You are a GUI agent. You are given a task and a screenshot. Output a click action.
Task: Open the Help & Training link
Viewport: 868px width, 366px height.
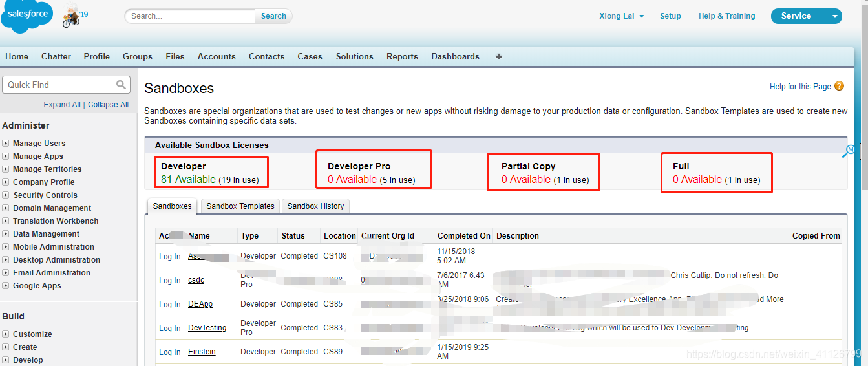(x=727, y=16)
